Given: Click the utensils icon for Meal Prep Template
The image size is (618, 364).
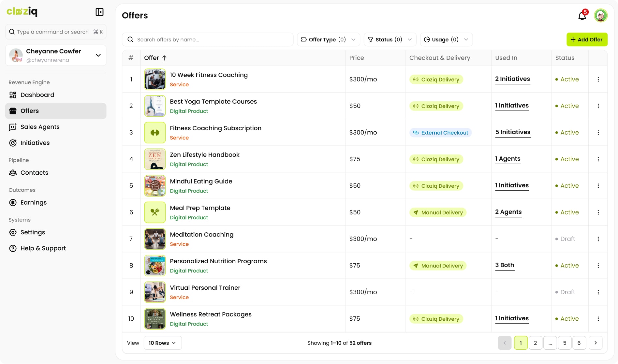Looking at the screenshot, I should (x=155, y=212).
